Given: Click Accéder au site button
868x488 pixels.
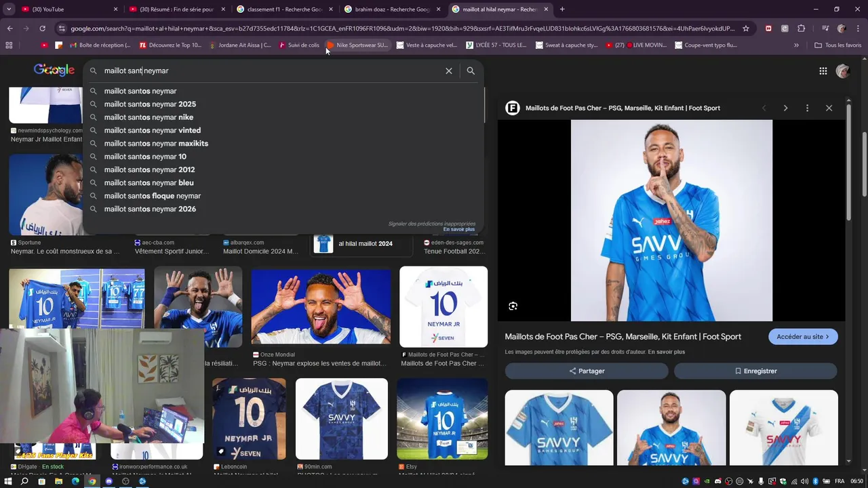Looking at the screenshot, I should pyautogui.click(x=803, y=337).
